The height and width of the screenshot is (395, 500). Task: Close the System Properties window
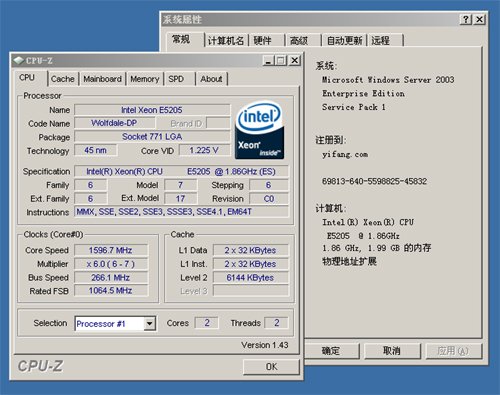point(479,19)
